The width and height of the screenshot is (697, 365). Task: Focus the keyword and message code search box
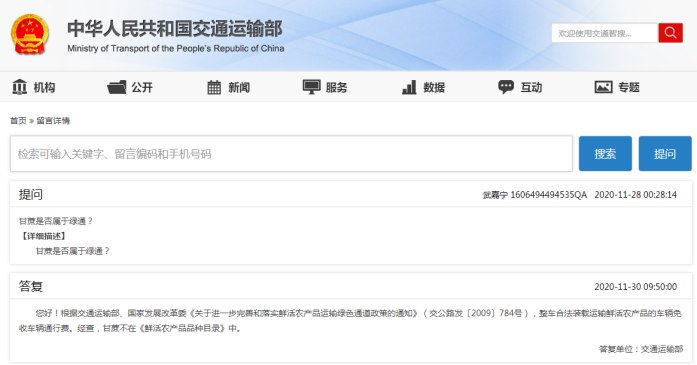[x=291, y=154]
